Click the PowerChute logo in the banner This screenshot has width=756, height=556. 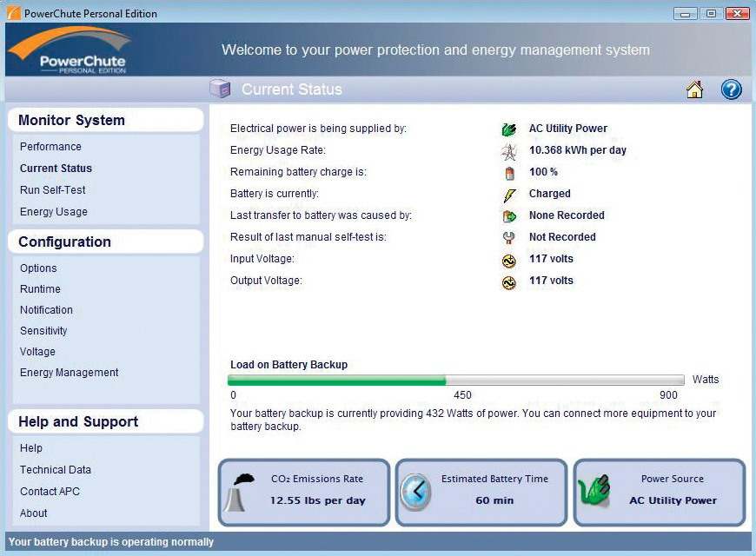(x=69, y=50)
